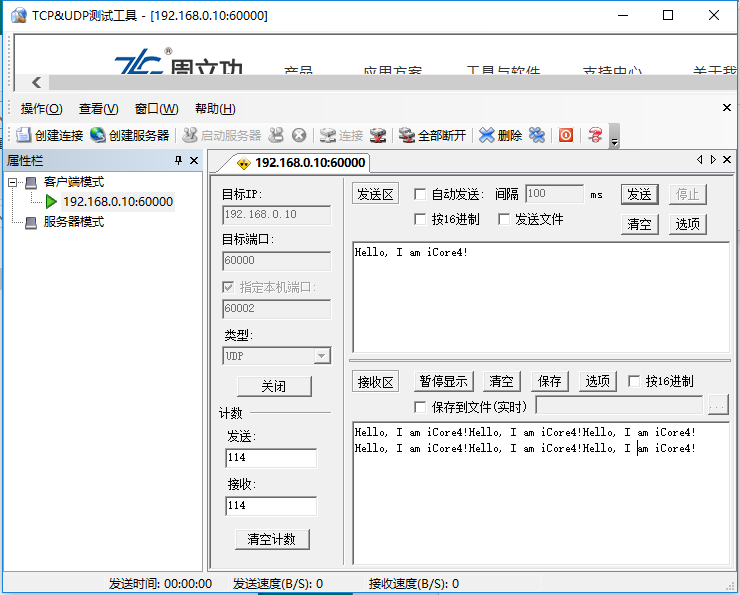This screenshot has width=740, height=595.
Task: Pin the 属性栏 panel with pin icon
Action: tap(179, 161)
